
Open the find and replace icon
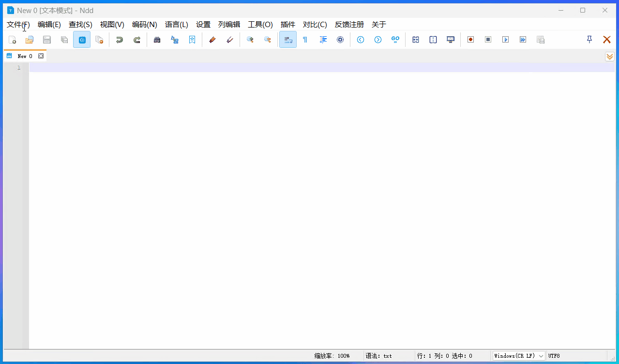175,40
